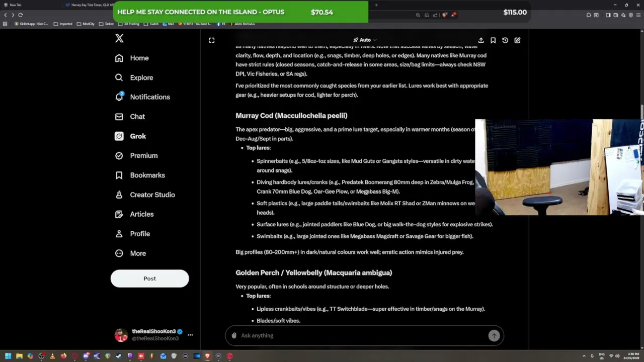Viewport: 644px width, 362px height.
Task: Open the Windows Start menu
Action: click(8, 356)
